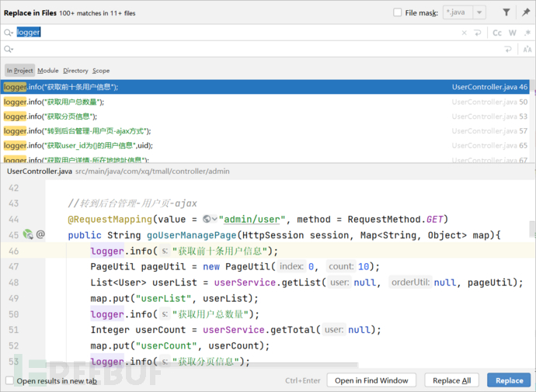This screenshot has width=536, height=392.
Task: Toggle whole Words (W) search option
Action: point(512,33)
